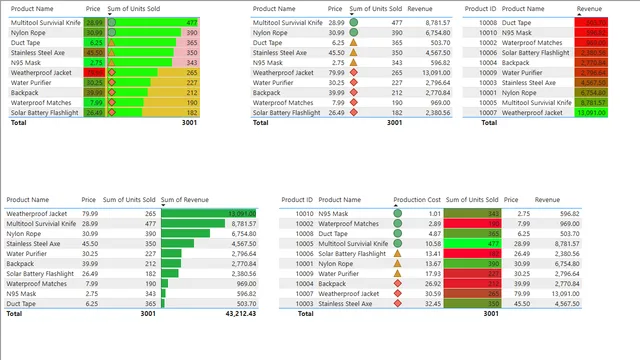Click the triangle icon on Duct Tape's data bar in top-left table
The image size is (640, 360).
click(x=112, y=42)
